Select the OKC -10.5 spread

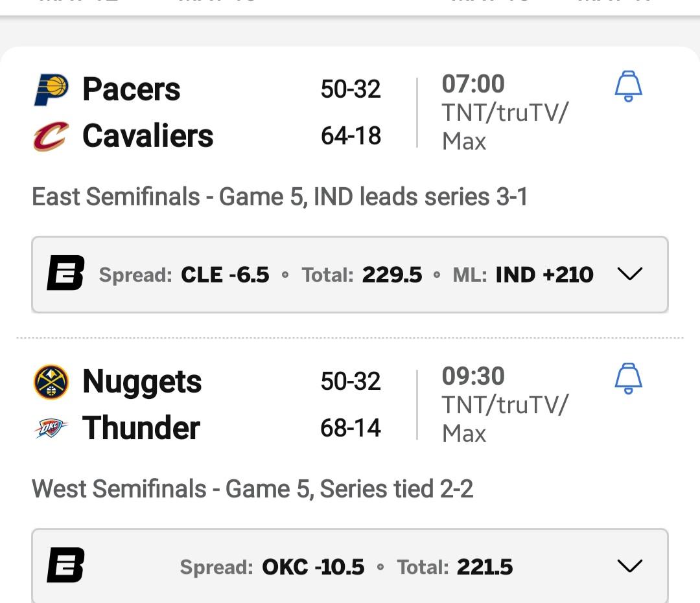(313, 567)
